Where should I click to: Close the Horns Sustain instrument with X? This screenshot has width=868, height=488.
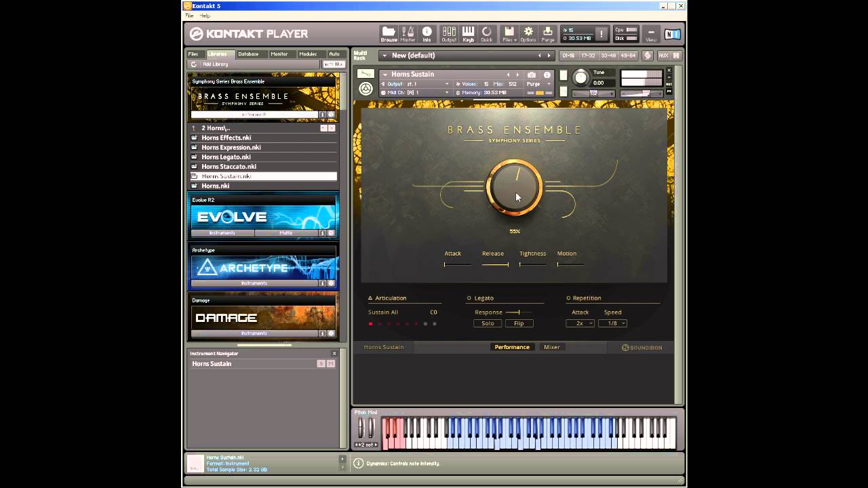pos(669,70)
